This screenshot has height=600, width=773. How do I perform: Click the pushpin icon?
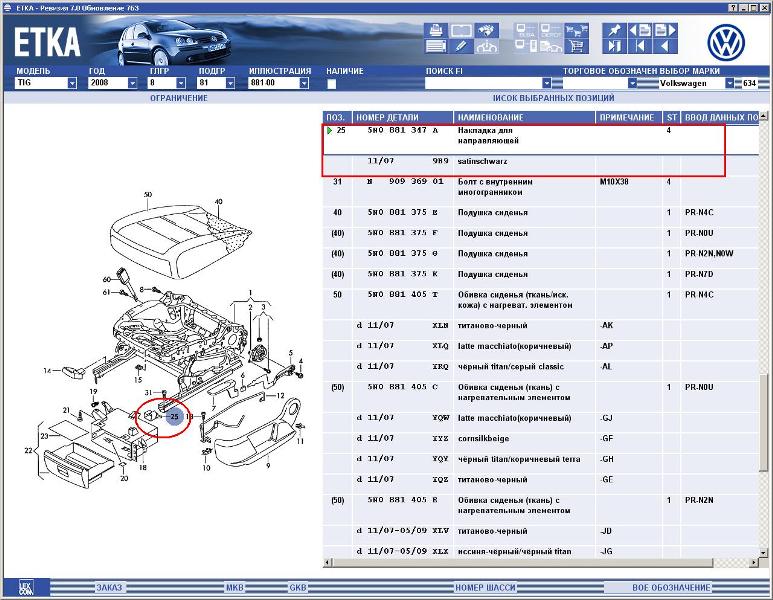pyautogui.click(x=614, y=30)
